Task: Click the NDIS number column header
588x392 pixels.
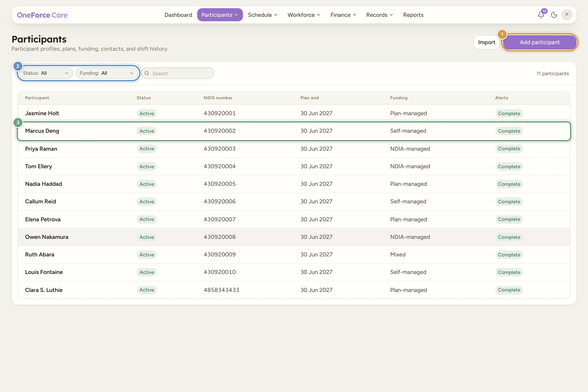Action: 218,98
